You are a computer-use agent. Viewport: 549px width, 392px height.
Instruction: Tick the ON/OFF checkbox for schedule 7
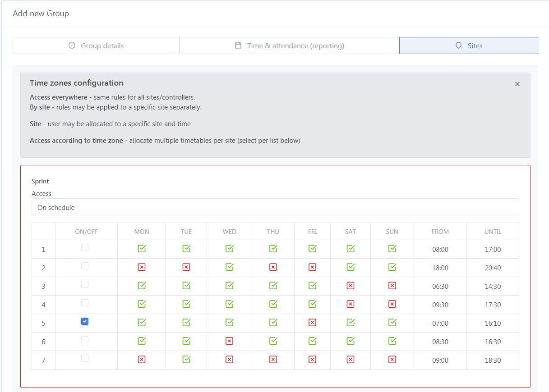(x=85, y=358)
